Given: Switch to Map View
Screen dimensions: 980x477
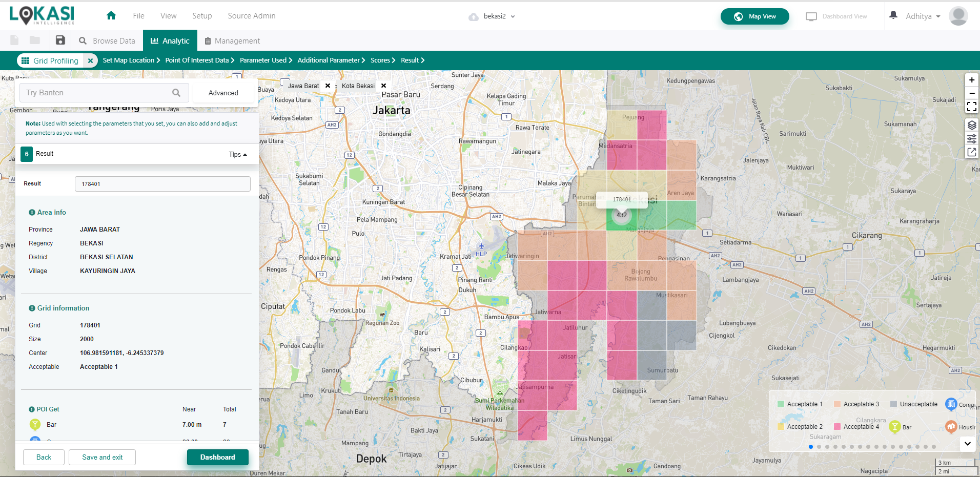Looking at the screenshot, I should click(x=754, y=16).
